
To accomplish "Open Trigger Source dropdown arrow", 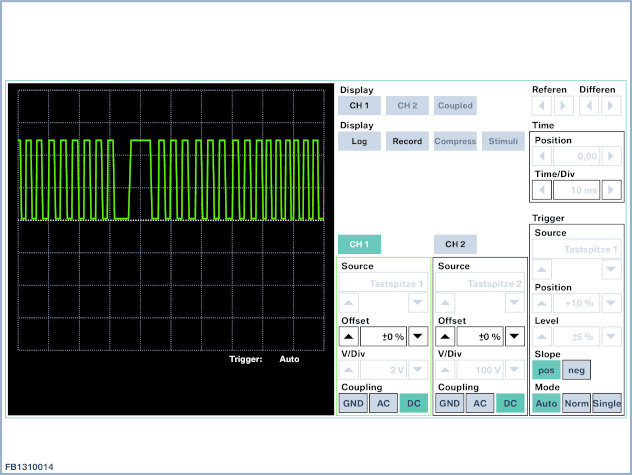I will [x=609, y=268].
